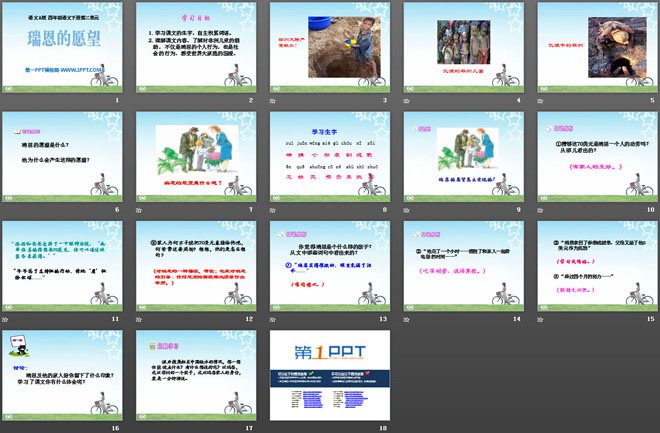Select slide 3 showing boy beside water hole
The width and height of the screenshot is (660, 433).
[330, 48]
